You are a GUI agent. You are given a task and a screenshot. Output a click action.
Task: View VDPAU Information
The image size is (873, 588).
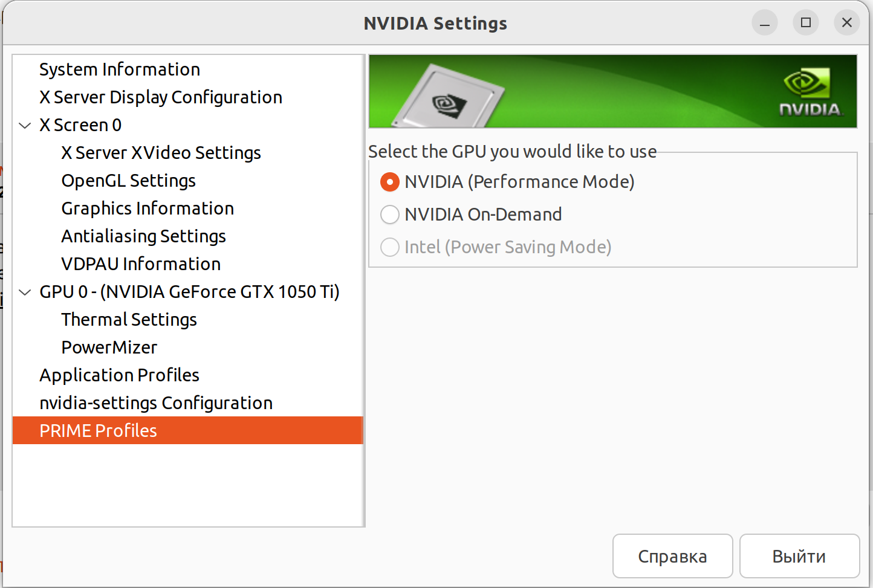(141, 264)
